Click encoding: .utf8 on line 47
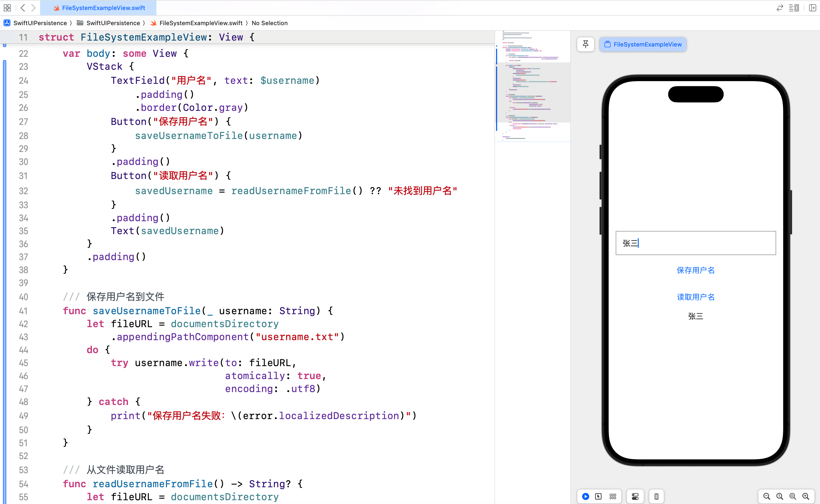 (x=273, y=389)
